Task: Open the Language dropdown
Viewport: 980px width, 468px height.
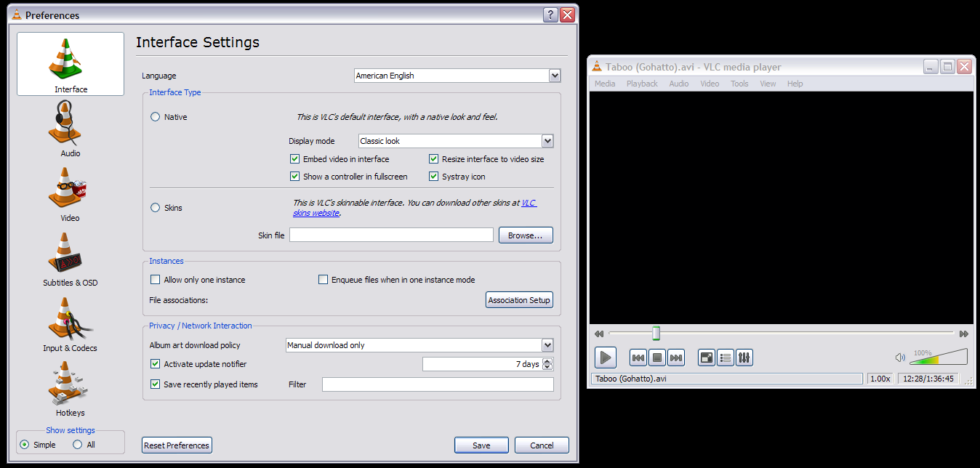Action: (457, 76)
